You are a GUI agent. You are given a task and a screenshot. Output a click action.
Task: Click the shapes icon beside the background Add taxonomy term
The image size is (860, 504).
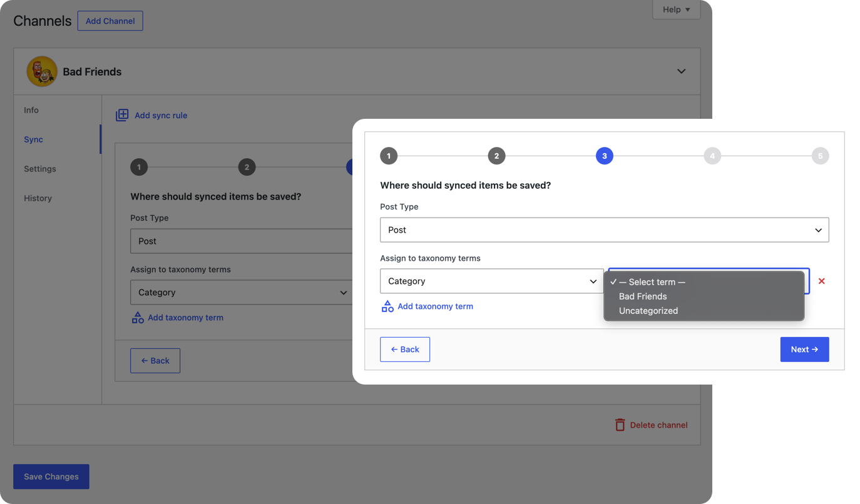tap(138, 318)
